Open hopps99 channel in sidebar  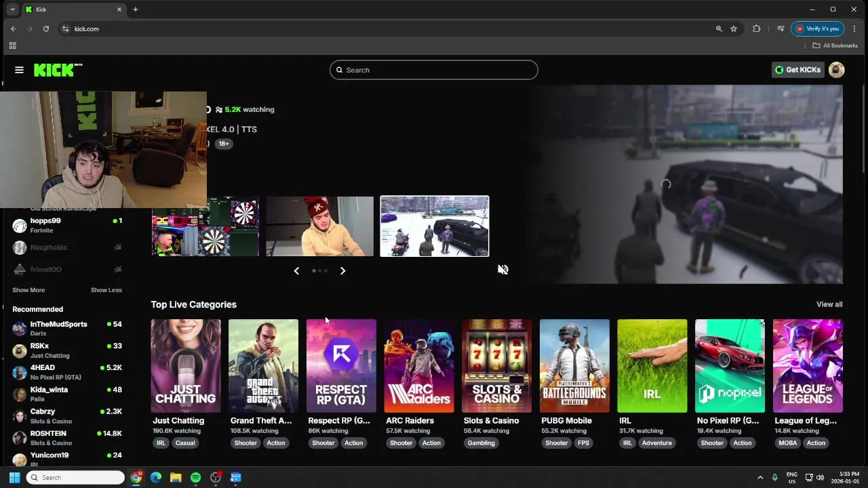(67, 226)
